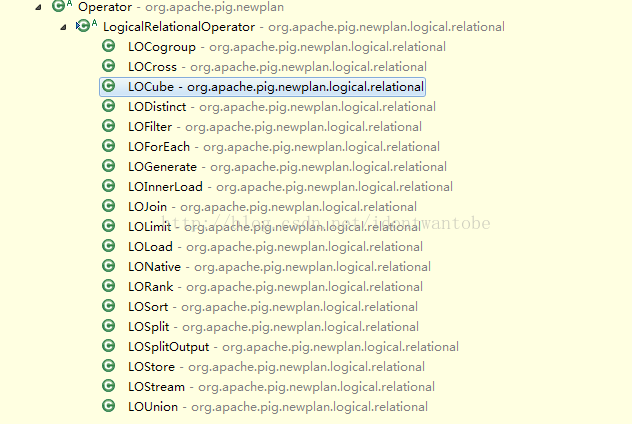The image size is (632, 424).
Task: Select the LOCogroup row text
Action: click(x=287, y=47)
